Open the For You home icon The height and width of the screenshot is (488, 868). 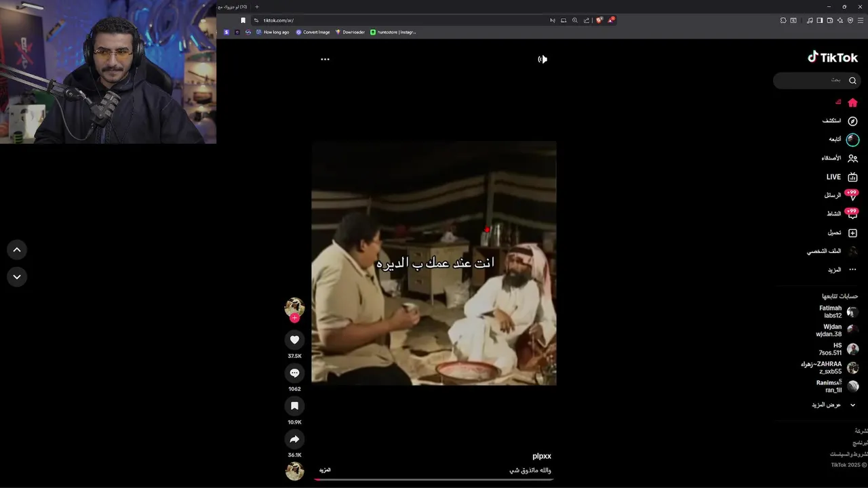(x=852, y=102)
